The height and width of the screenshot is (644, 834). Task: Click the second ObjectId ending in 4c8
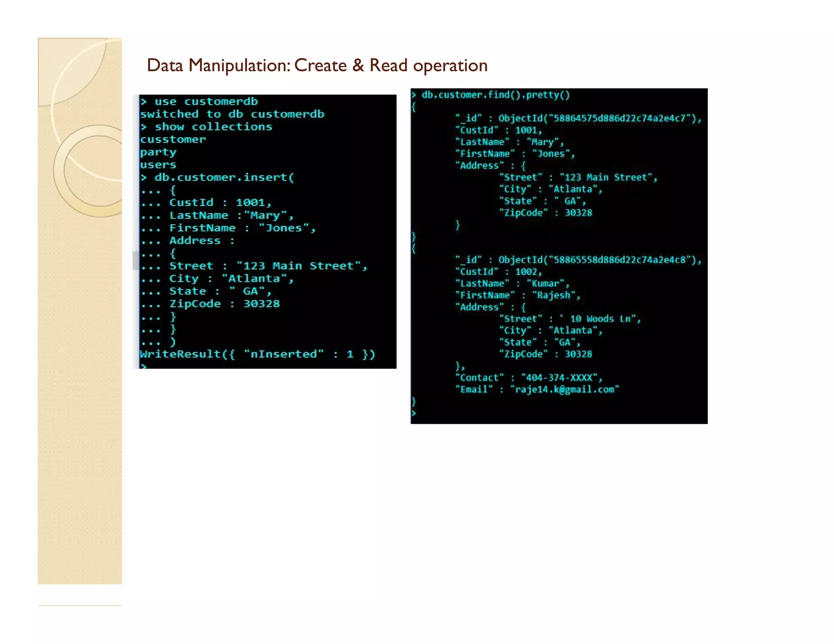pyautogui.click(x=599, y=260)
